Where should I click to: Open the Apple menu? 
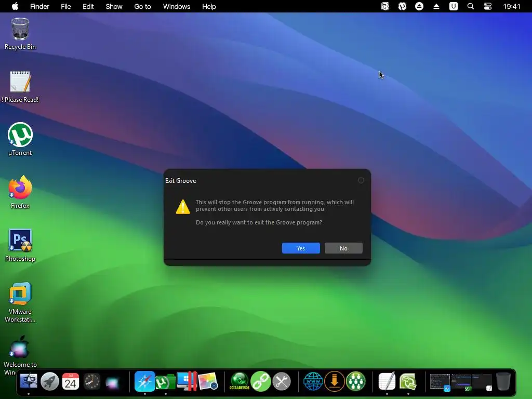(x=15, y=6)
